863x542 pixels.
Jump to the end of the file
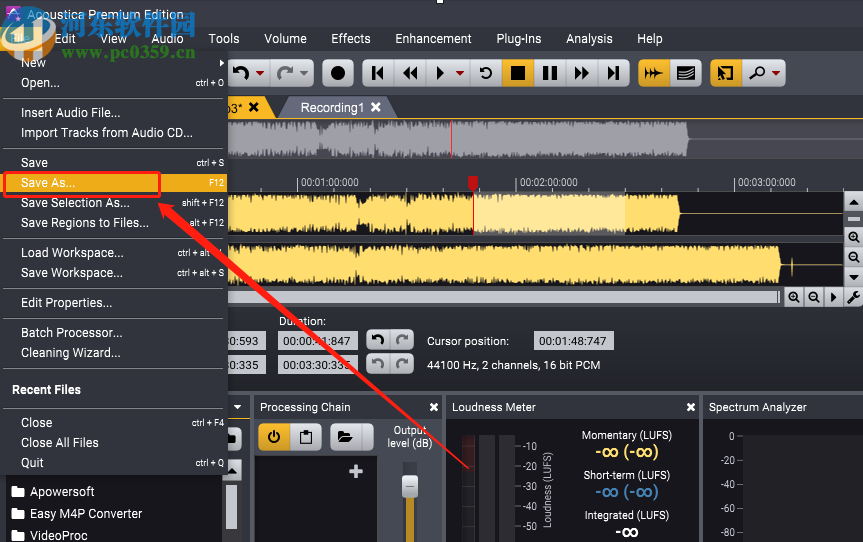(x=613, y=73)
